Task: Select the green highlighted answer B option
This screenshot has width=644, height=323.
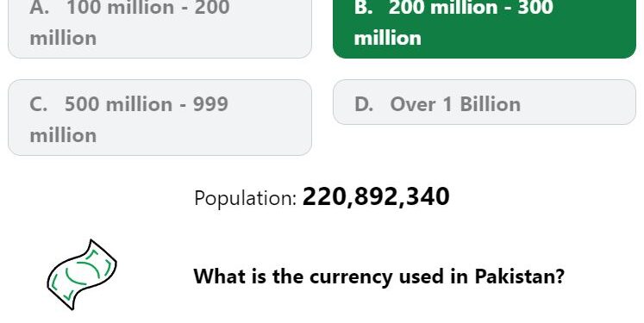Action: [x=485, y=28]
